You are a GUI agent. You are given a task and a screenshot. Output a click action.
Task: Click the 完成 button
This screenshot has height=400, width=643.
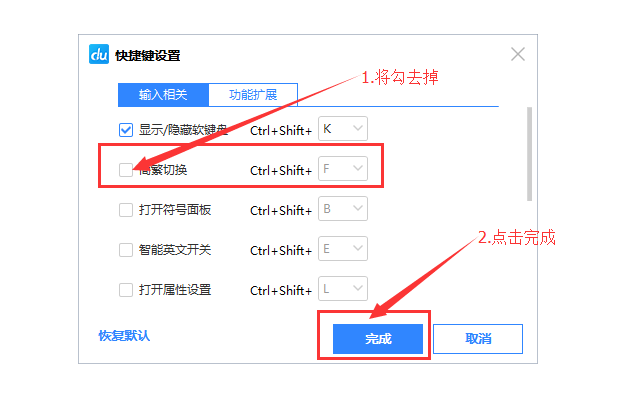point(378,339)
